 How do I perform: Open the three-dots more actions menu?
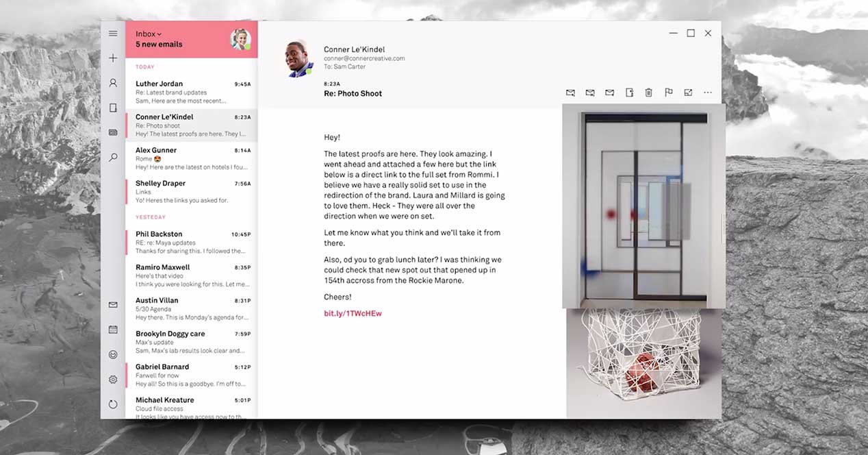(708, 93)
